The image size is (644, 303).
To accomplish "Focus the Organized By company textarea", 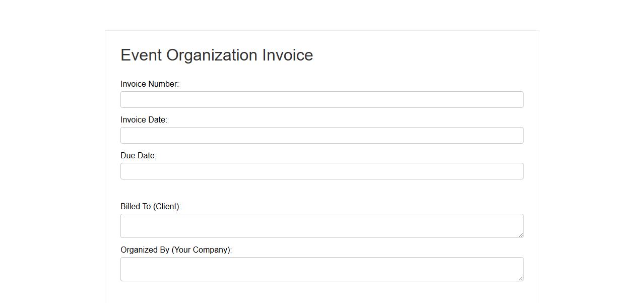I will click(321, 269).
